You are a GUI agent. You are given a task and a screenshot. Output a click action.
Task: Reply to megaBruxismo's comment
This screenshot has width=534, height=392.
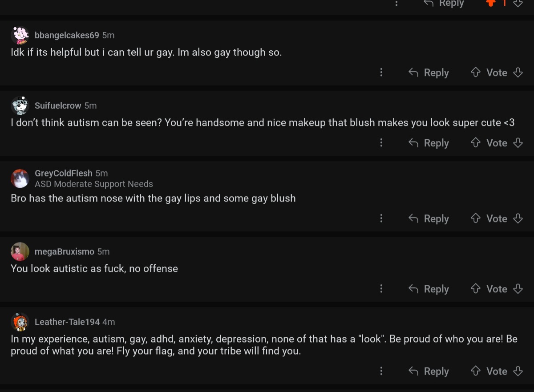click(429, 289)
